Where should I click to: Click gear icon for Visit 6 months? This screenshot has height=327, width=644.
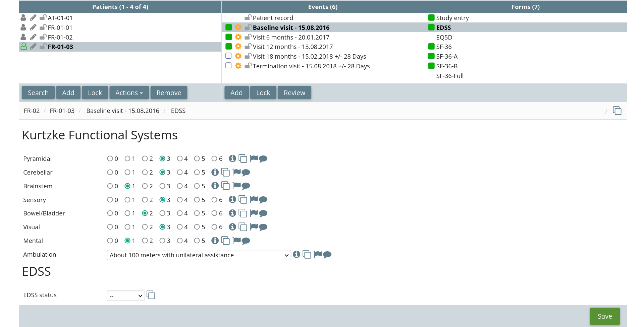(x=238, y=37)
